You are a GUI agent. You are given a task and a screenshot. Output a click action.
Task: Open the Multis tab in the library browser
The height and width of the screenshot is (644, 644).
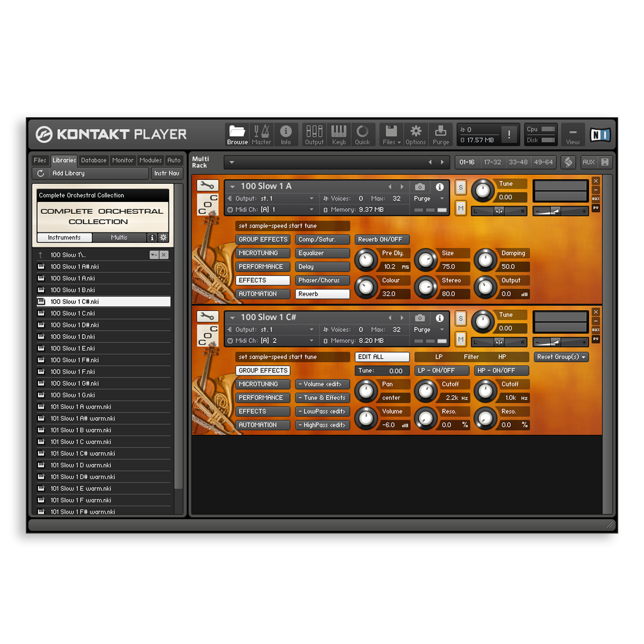tap(119, 237)
